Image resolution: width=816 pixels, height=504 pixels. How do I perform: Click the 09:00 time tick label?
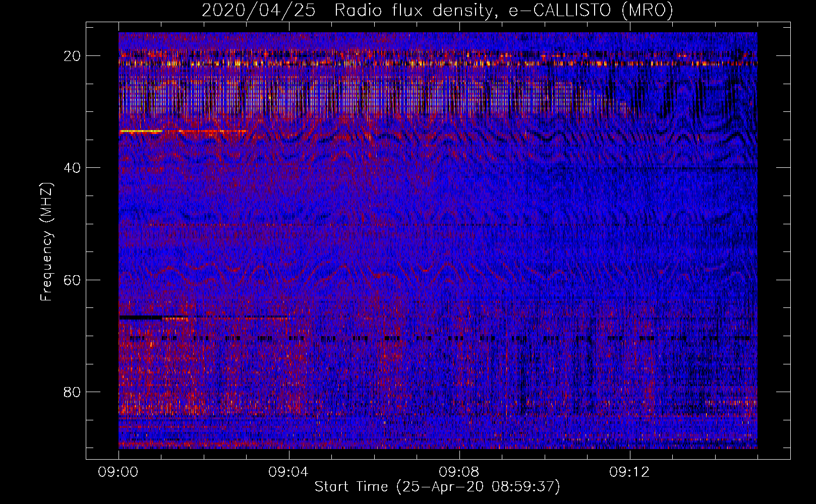(119, 472)
